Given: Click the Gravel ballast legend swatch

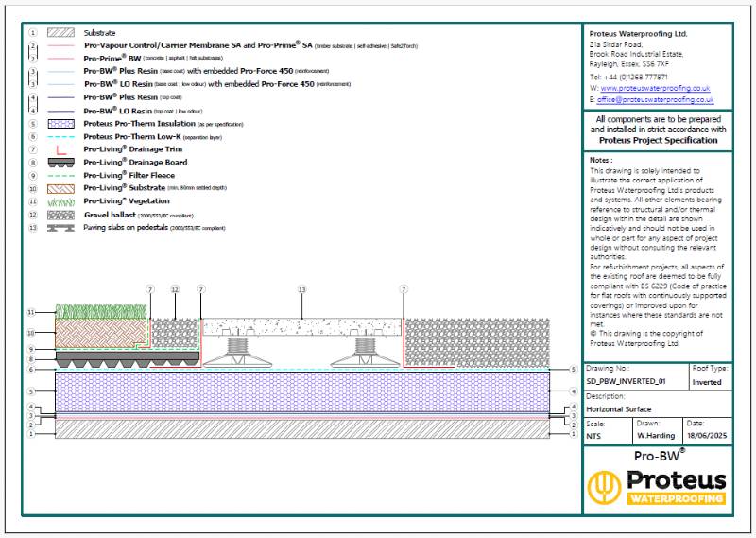Looking at the screenshot, I should pyautogui.click(x=60, y=216).
